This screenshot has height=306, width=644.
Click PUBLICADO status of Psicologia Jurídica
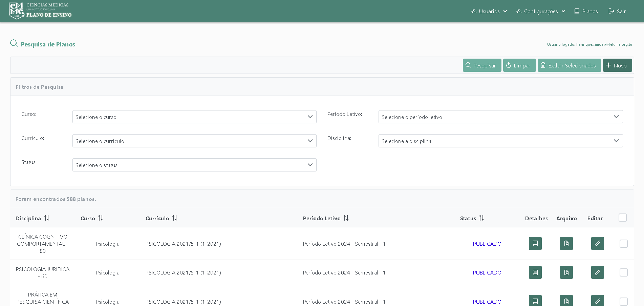tap(487, 272)
